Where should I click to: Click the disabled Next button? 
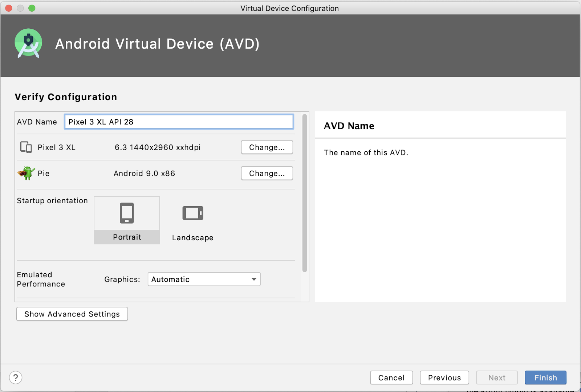496,377
